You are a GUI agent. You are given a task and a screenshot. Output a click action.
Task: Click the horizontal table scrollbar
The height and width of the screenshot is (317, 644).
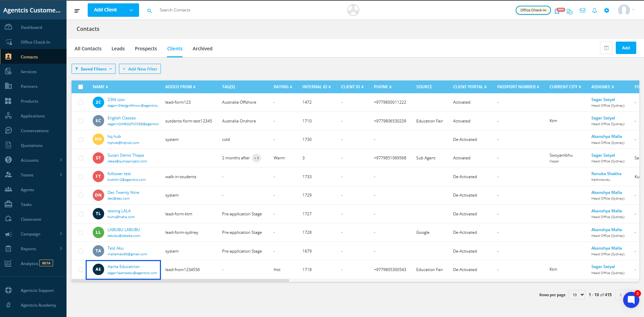pyautogui.click(x=180, y=280)
